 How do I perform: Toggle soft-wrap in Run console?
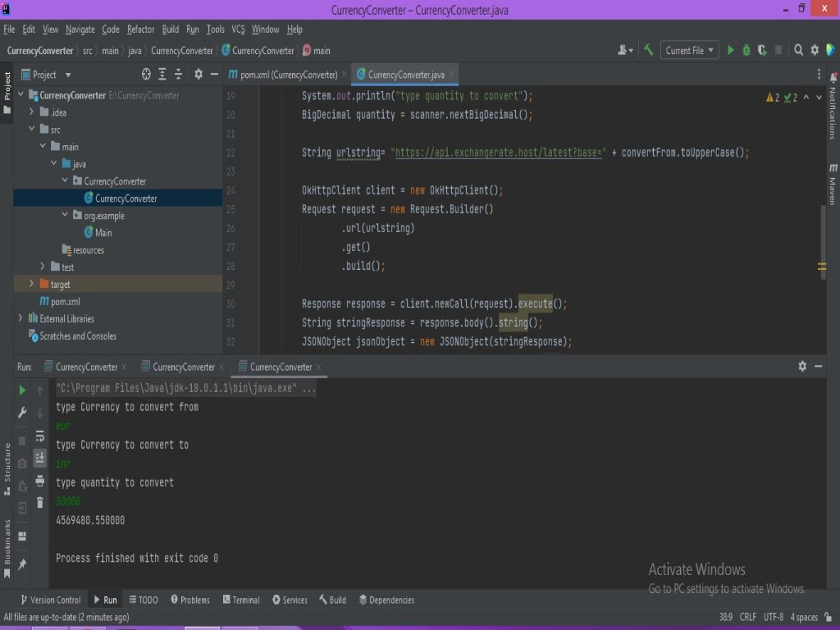click(40, 436)
